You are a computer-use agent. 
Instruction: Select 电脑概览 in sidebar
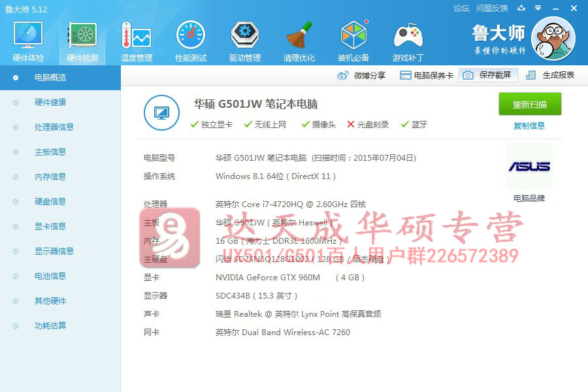click(x=60, y=78)
